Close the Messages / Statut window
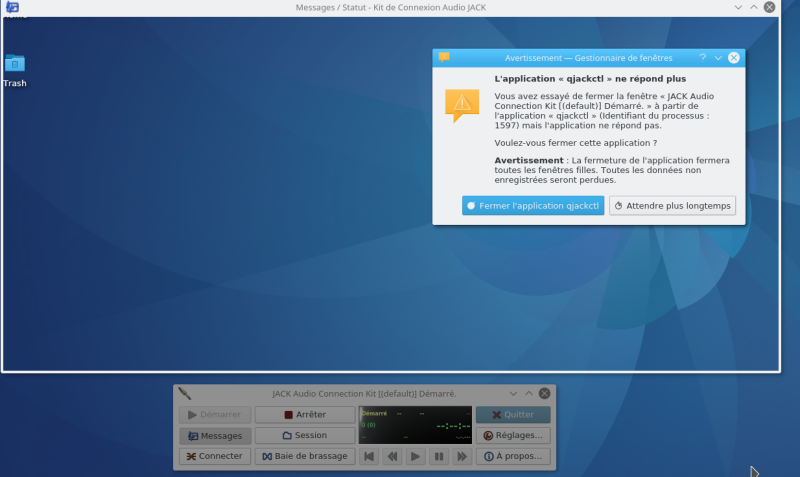This screenshot has height=477, width=800. click(x=769, y=7)
